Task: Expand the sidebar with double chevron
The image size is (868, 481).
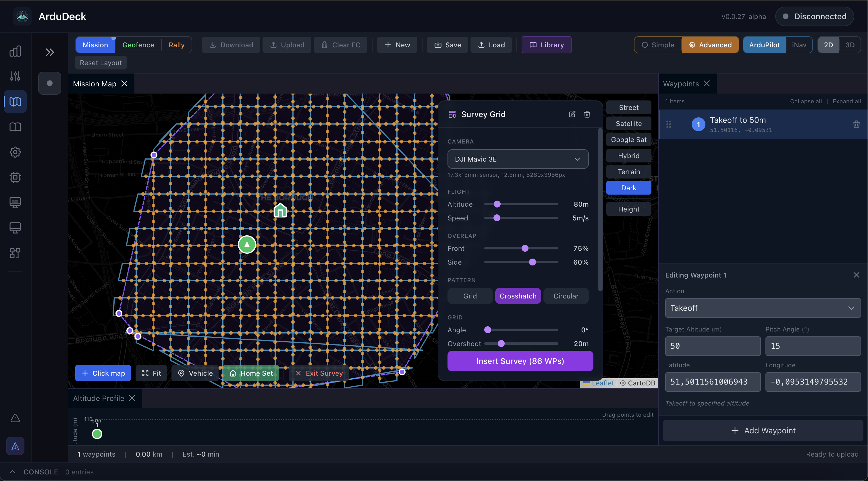Action: [x=49, y=52]
